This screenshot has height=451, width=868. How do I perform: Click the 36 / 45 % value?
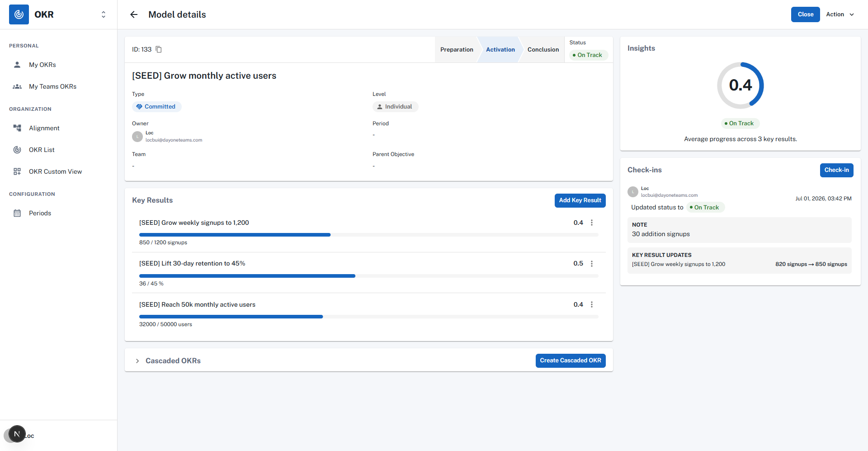pos(151,284)
